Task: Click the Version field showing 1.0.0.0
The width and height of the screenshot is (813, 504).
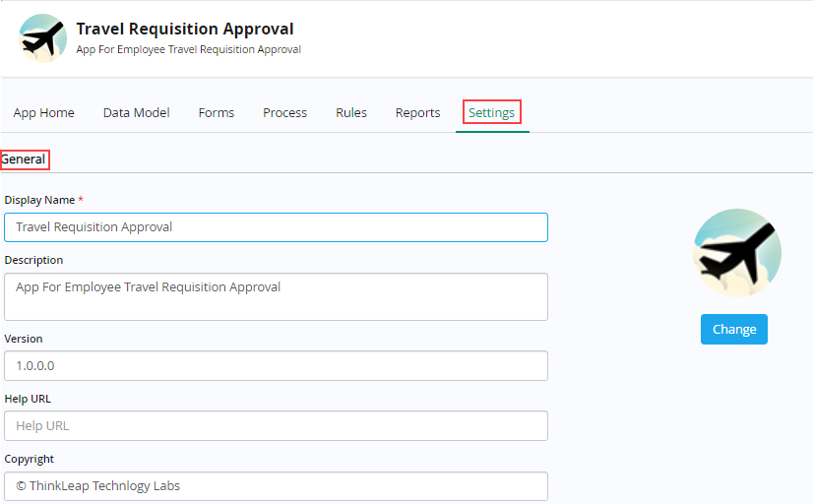Action: [276, 365]
